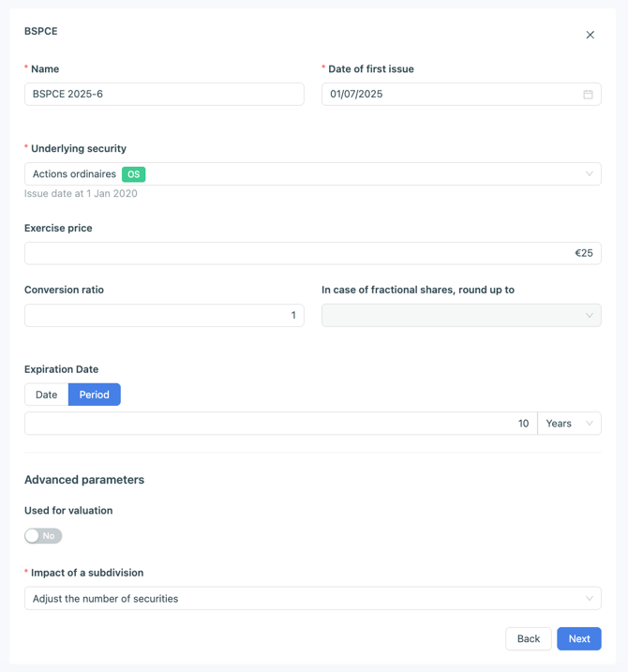Click into the Name input field

(164, 95)
